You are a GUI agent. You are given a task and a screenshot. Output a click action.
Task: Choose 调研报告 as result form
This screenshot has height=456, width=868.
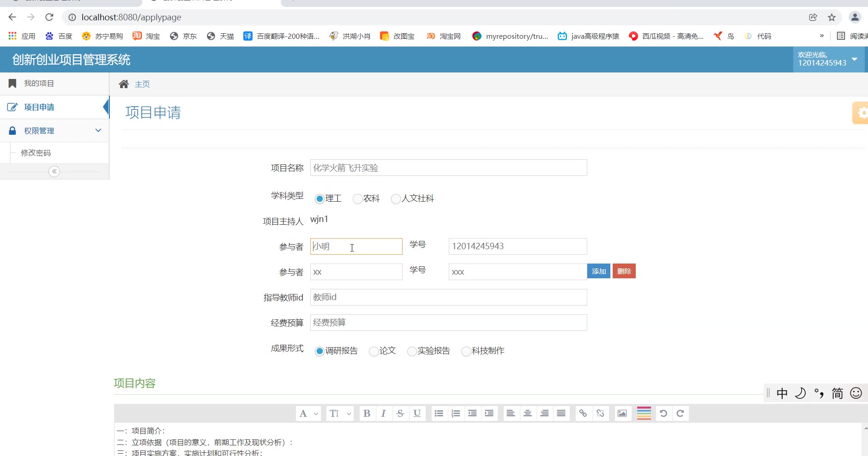[319, 351]
